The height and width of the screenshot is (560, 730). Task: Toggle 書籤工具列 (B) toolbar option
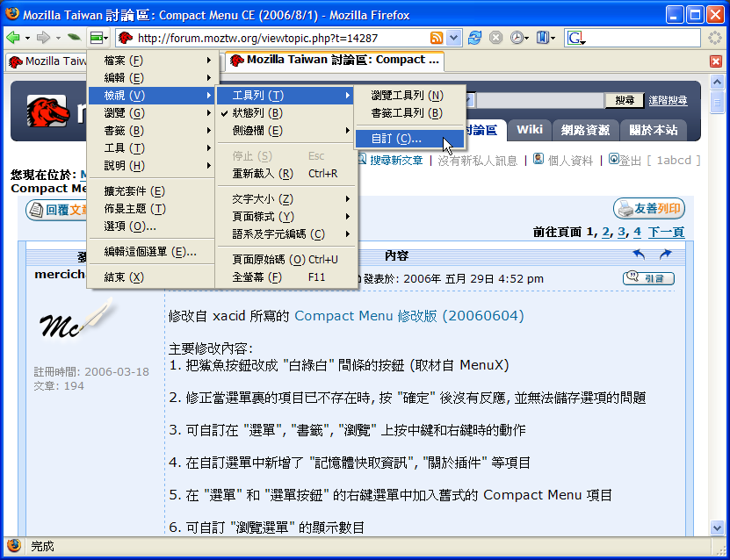pos(409,113)
